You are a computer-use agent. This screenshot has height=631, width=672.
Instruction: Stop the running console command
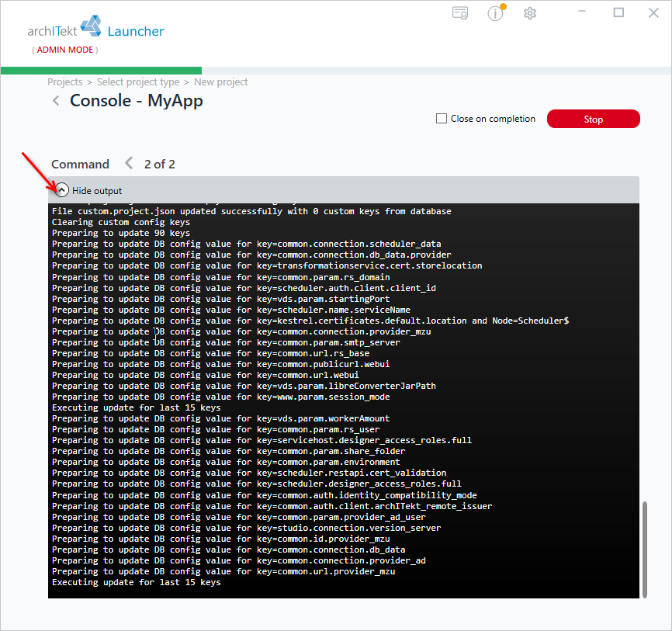tap(593, 119)
